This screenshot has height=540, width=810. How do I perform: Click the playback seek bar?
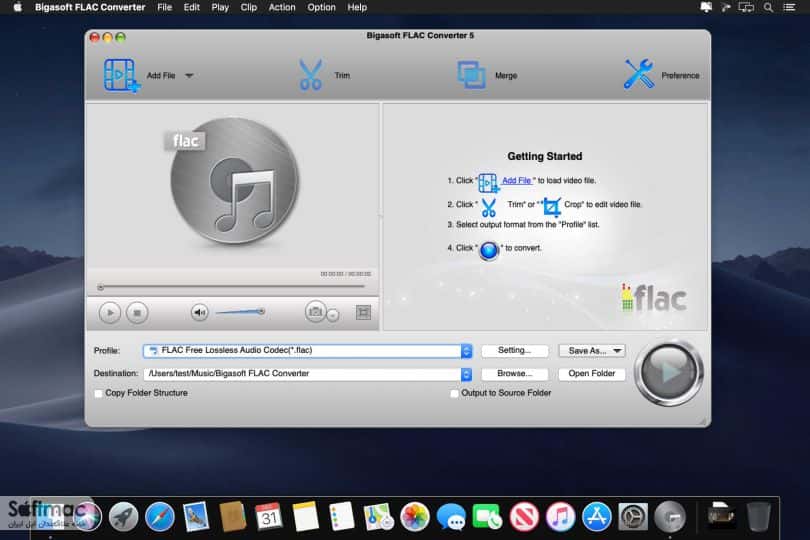[232, 286]
